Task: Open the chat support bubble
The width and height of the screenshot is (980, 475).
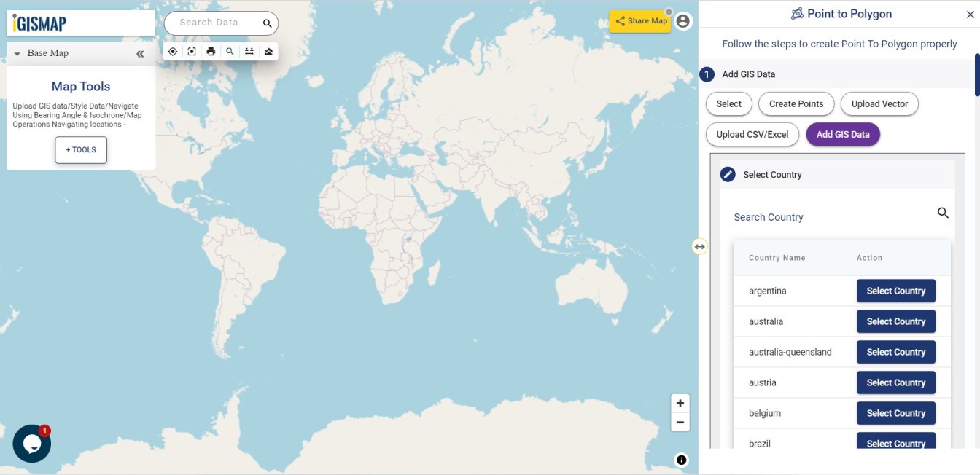Action: pos(31,443)
